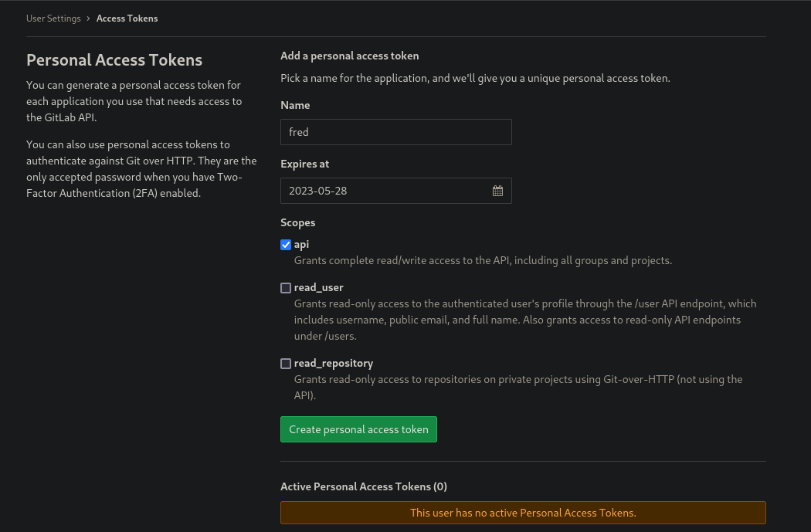The width and height of the screenshot is (811, 532).
Task: Go to User Settings breadcrumb
Action: click(x=53, y=19)
